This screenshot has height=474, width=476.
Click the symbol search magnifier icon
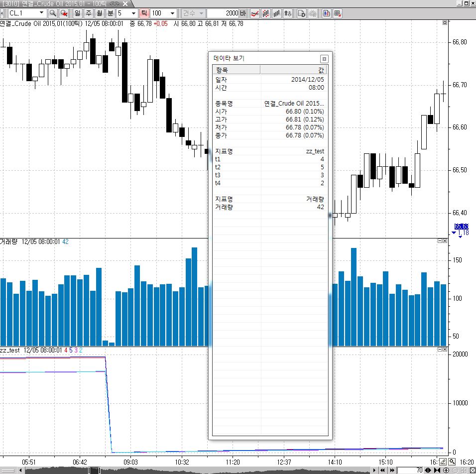tap(53, 13)
